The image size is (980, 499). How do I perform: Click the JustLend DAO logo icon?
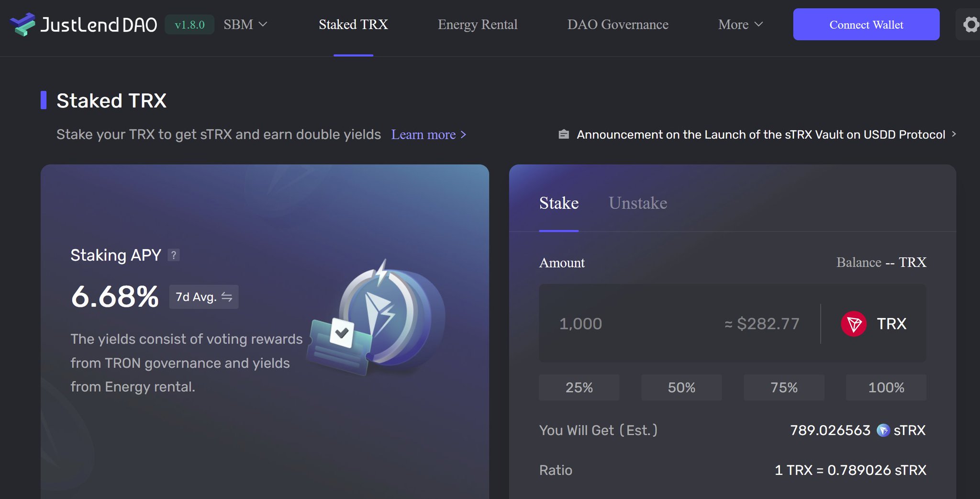pyautogui.click(x=22, y=24)
